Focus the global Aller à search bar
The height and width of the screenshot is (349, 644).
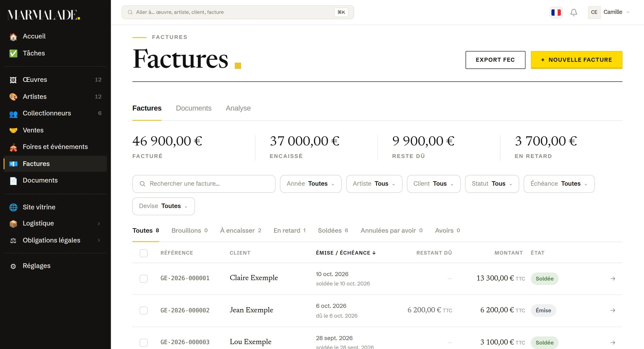coord(238,12)
